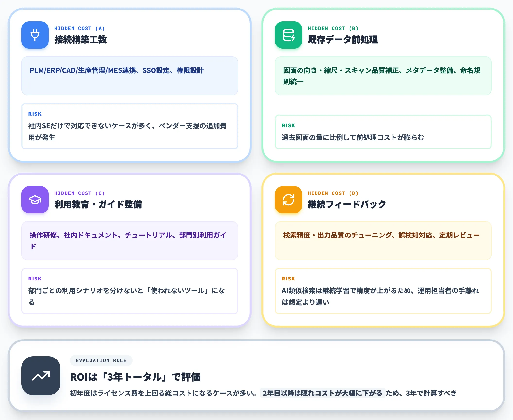The height and width of the screenshot is (420, 513).
Task: Select the HIDDEN COST (D) label
Action: point(333,193)
